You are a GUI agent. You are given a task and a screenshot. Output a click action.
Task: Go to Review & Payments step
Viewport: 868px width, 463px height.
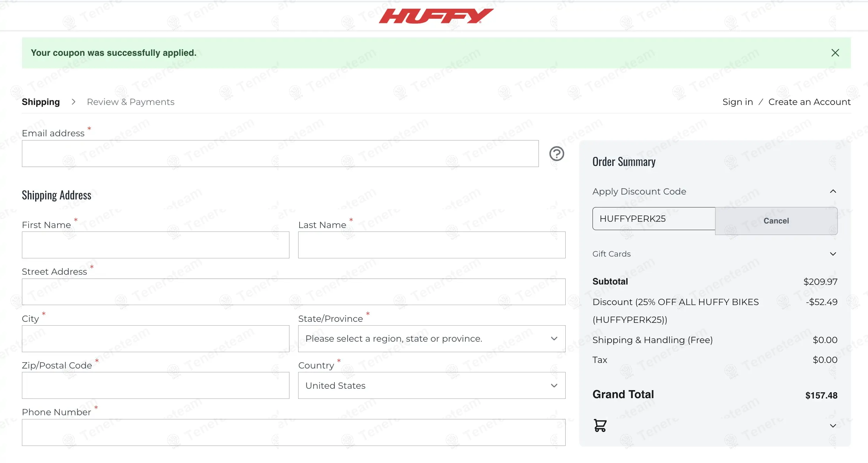[x=131, y=102]
